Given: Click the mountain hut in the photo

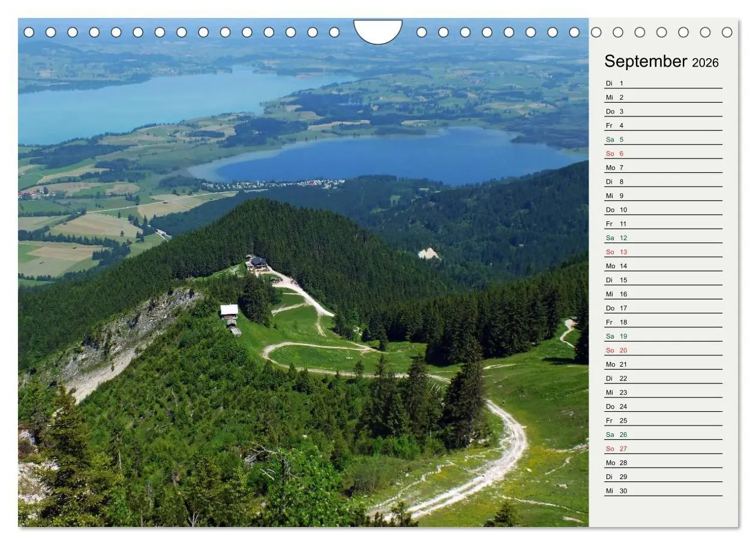Looking at the screenshot, I should tap(259, 262).
